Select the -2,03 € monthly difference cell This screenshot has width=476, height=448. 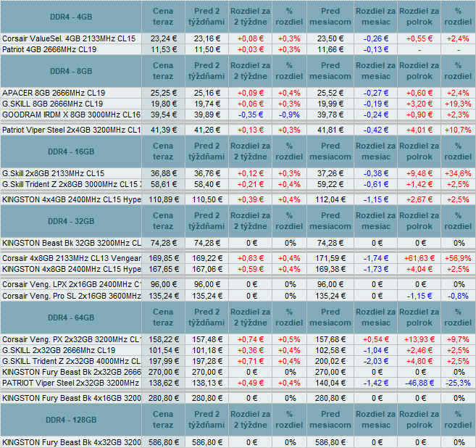(x=376, y=361)
